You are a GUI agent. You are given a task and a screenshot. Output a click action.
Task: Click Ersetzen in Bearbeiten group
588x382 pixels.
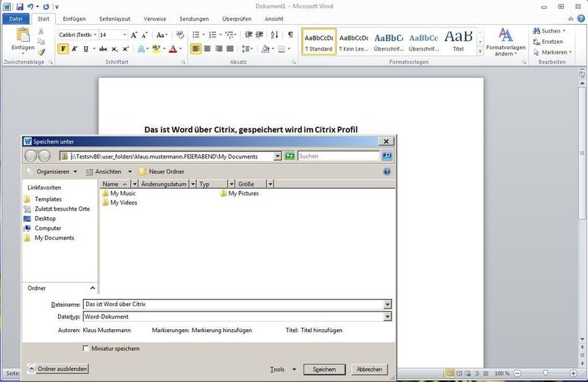[x=548, y=42]
